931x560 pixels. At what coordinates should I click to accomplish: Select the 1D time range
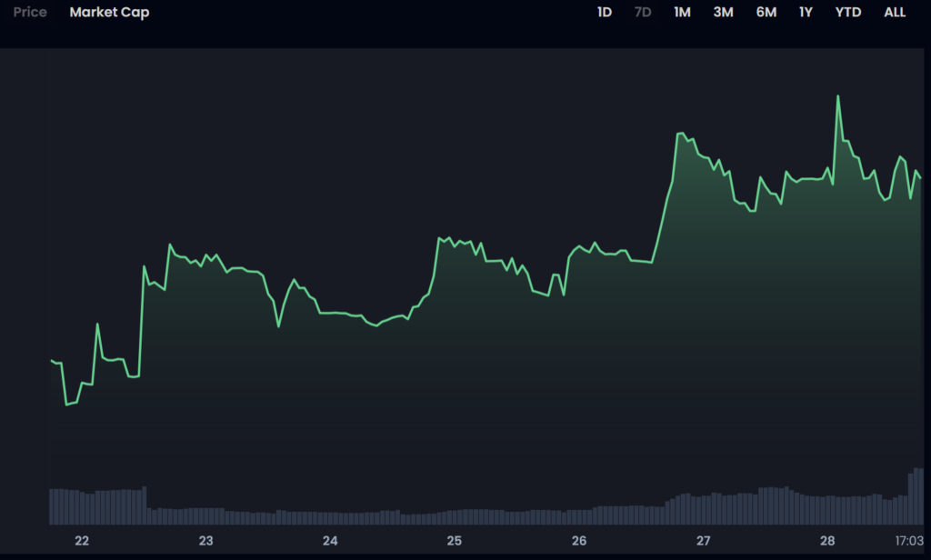[605, 13]
